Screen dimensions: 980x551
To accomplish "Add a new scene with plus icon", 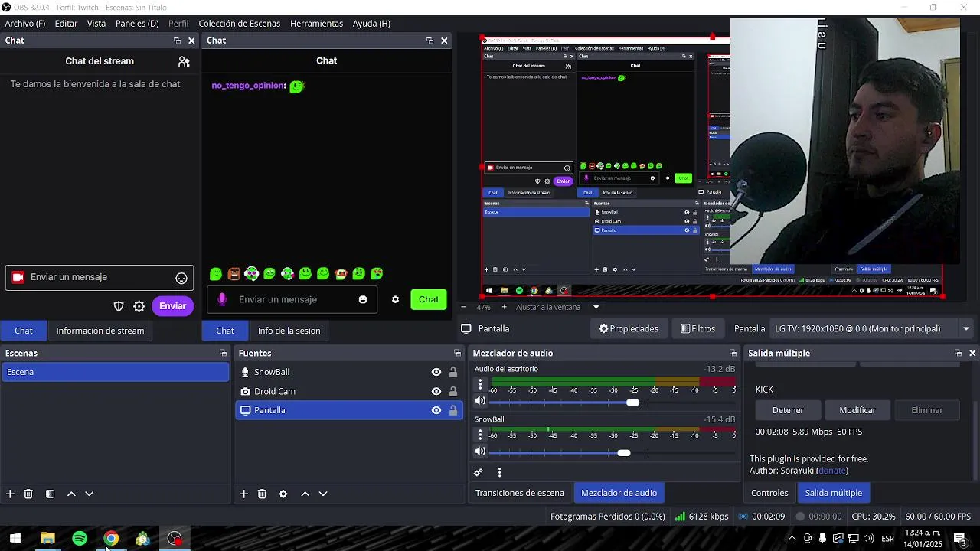I will coord(10,494).
